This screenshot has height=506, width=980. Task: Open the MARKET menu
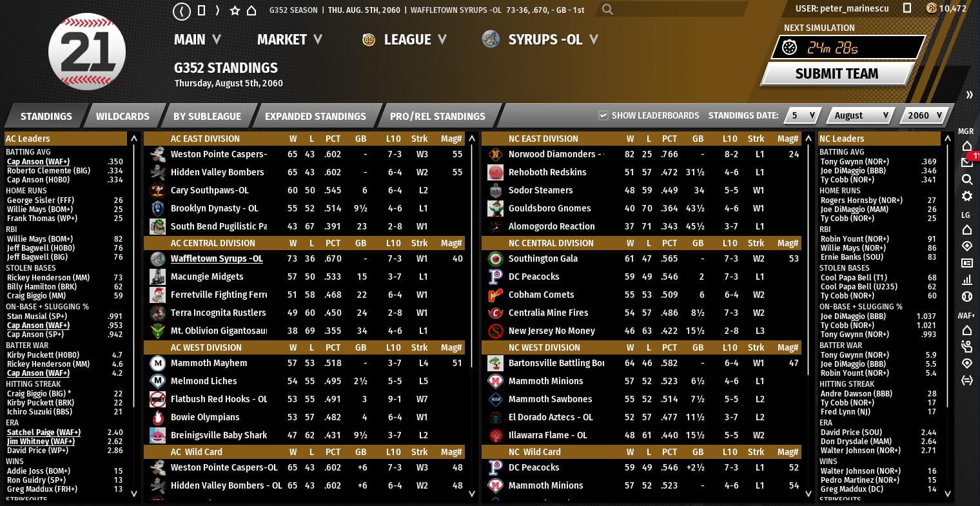coord(289,40)
